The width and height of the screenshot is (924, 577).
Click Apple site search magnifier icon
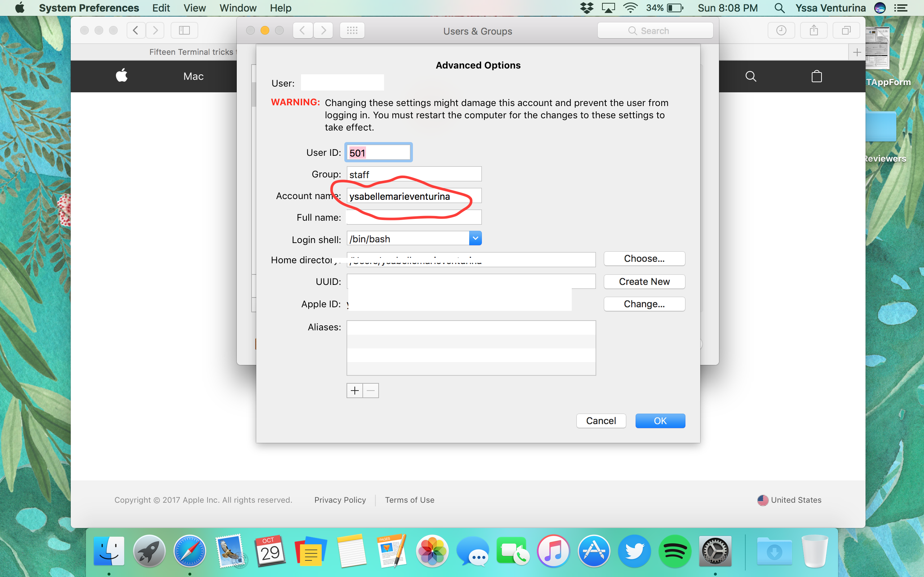750,76
